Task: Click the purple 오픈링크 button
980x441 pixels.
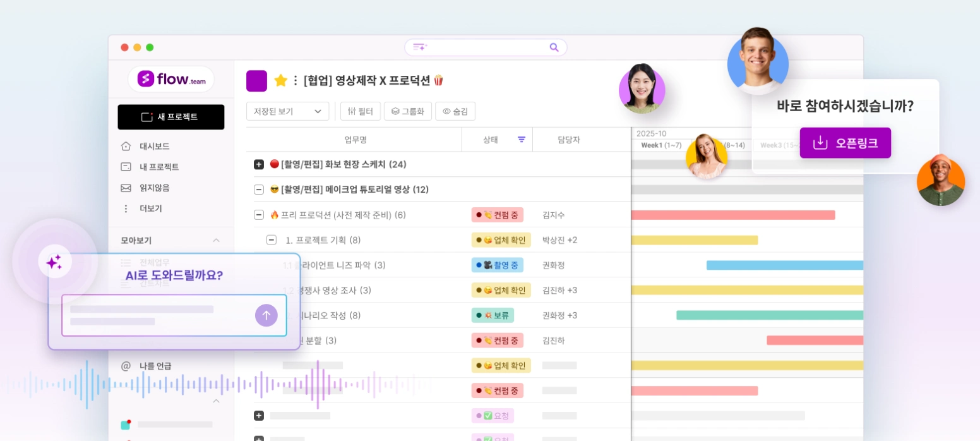Action: 845,143
